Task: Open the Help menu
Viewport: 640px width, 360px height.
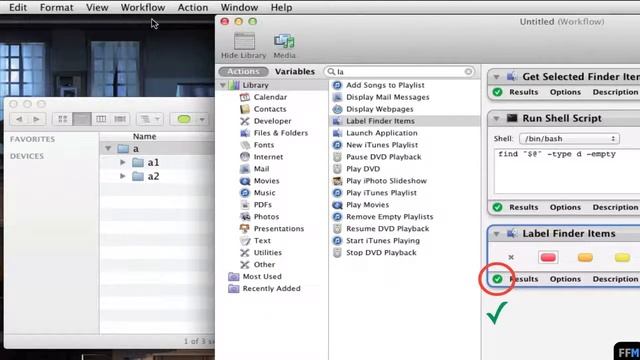Action: 281,7
